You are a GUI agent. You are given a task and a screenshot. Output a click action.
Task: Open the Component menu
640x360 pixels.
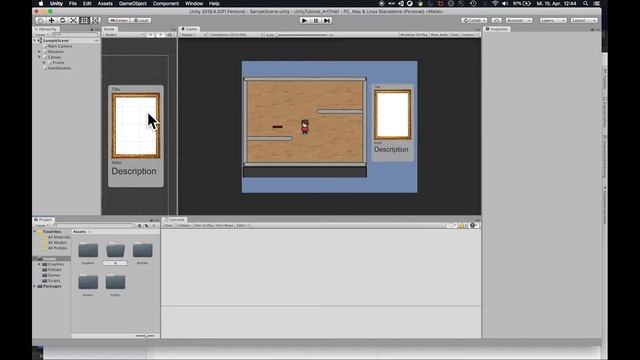166,3
